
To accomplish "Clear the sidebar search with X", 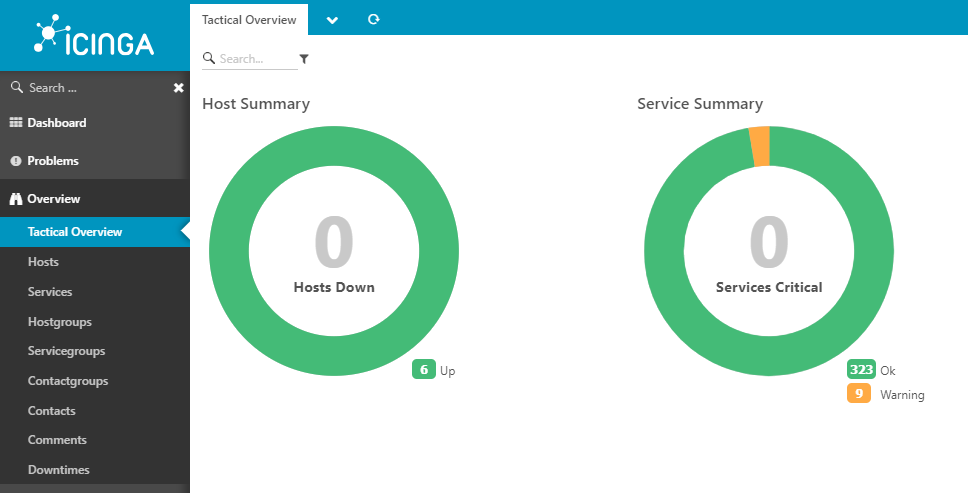I will click(178, 88).
